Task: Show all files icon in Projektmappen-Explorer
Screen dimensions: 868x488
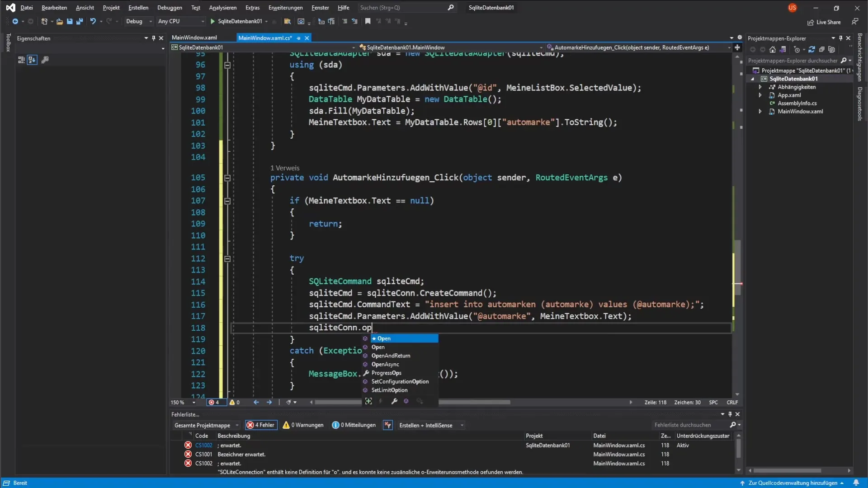Action: pos(832,50)
